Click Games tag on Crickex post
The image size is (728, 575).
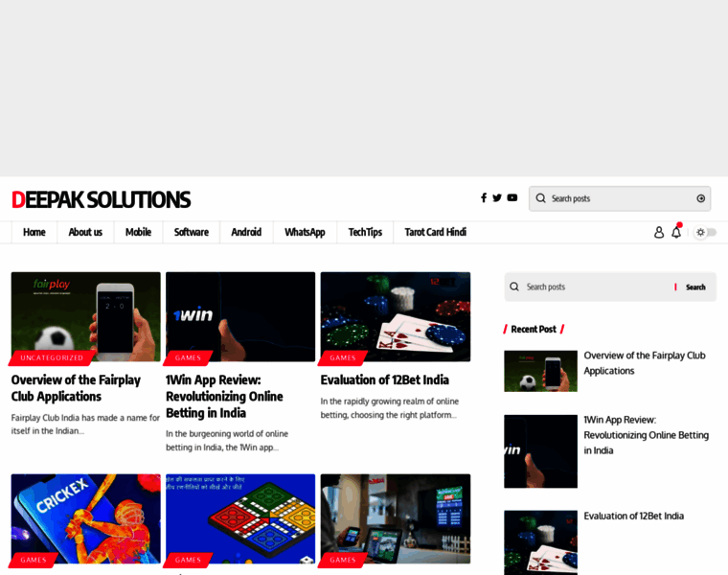(34, 560)
